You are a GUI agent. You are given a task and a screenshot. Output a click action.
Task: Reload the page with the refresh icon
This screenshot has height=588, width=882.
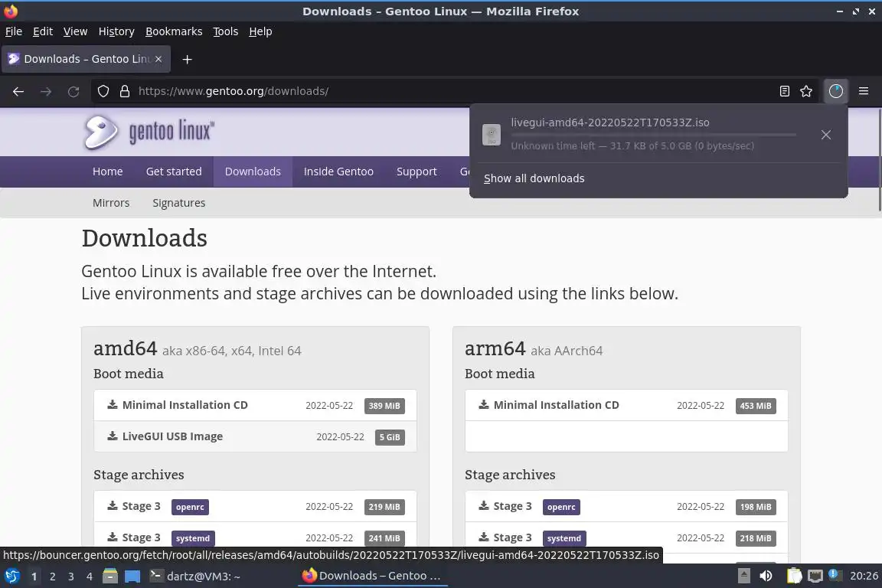pyautogui.click(x=73, y=91)
